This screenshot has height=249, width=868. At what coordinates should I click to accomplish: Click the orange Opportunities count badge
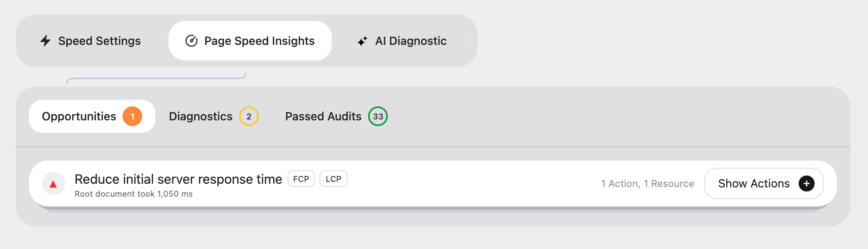click(132, 117)
